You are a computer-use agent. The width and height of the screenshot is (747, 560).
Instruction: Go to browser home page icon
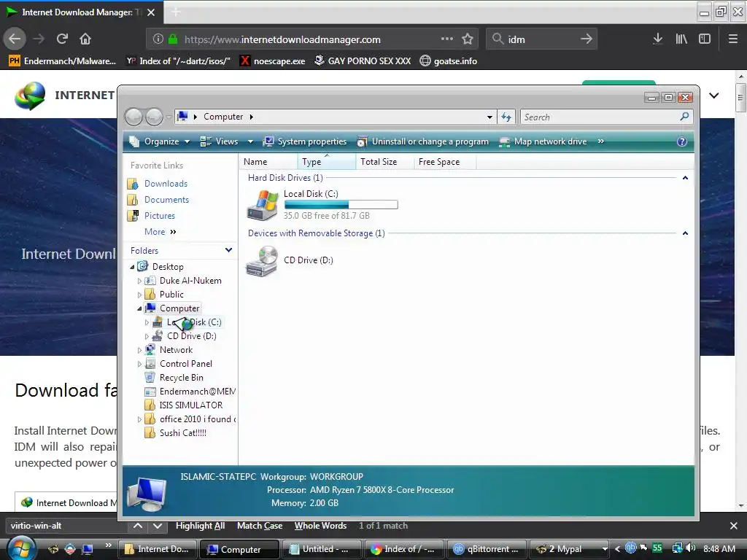(x=85, y=39)
